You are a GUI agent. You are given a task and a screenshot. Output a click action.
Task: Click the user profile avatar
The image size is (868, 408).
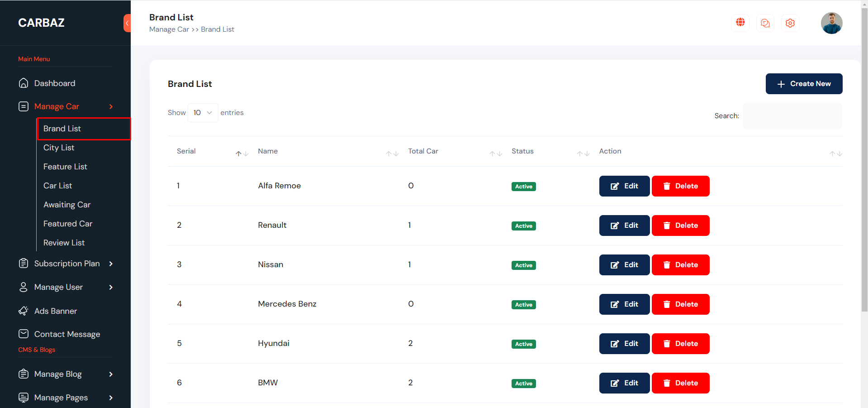click(831, 23)
